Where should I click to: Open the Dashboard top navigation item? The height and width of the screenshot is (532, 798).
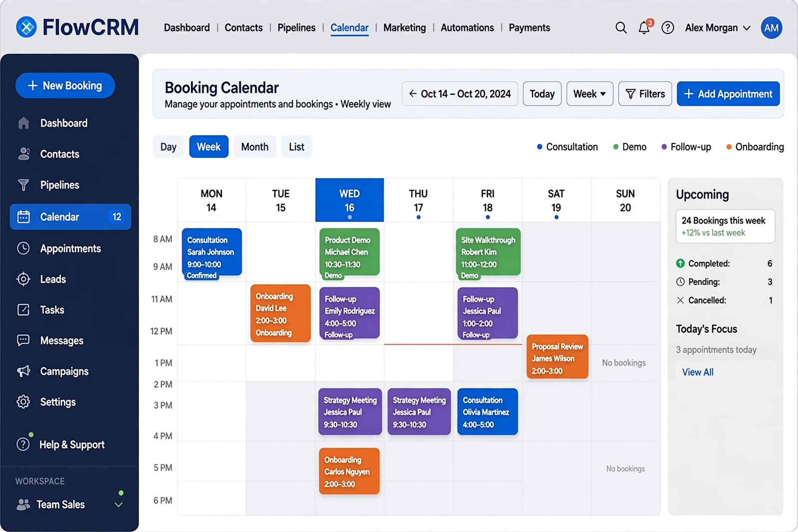pos(187,28)
